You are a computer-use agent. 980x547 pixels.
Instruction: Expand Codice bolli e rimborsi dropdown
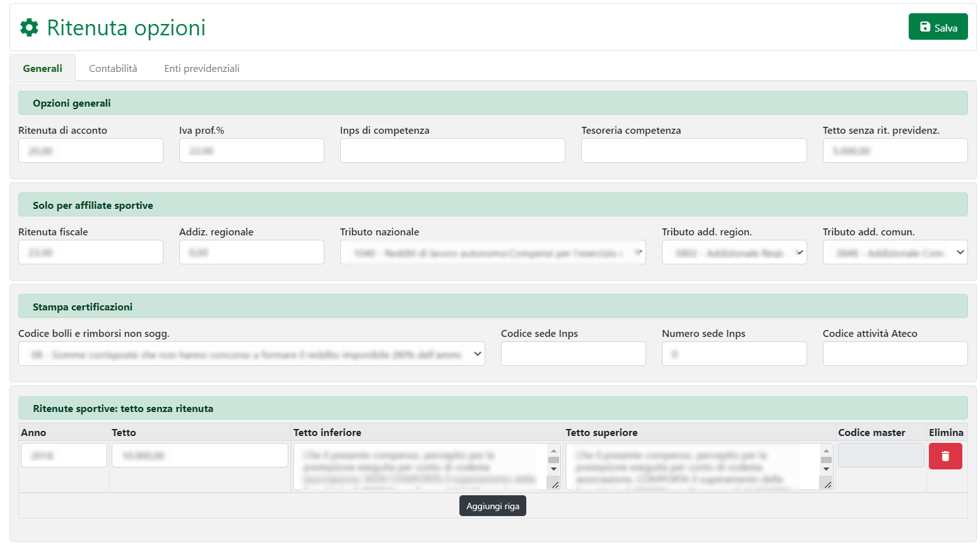pos(251,354)
